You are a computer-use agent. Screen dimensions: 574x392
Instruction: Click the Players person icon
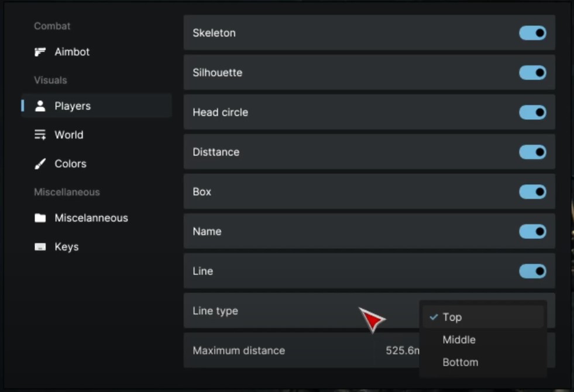[x=40, y=106]
